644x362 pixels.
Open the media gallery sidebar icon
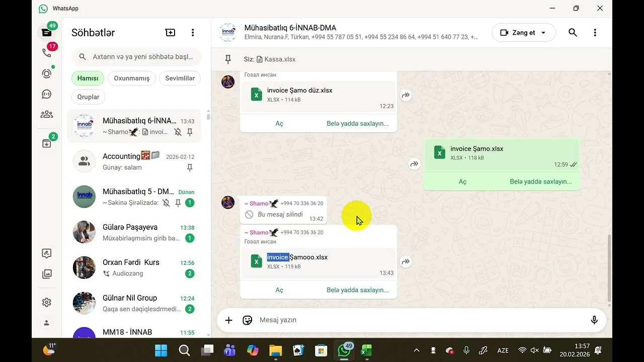(47, 274)
